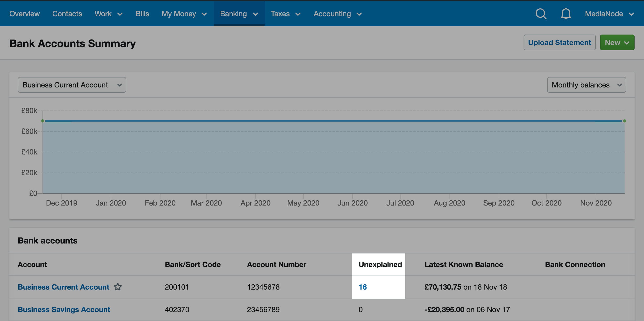
Task: Open the search magnifier icon
Action: coord(541,14)
